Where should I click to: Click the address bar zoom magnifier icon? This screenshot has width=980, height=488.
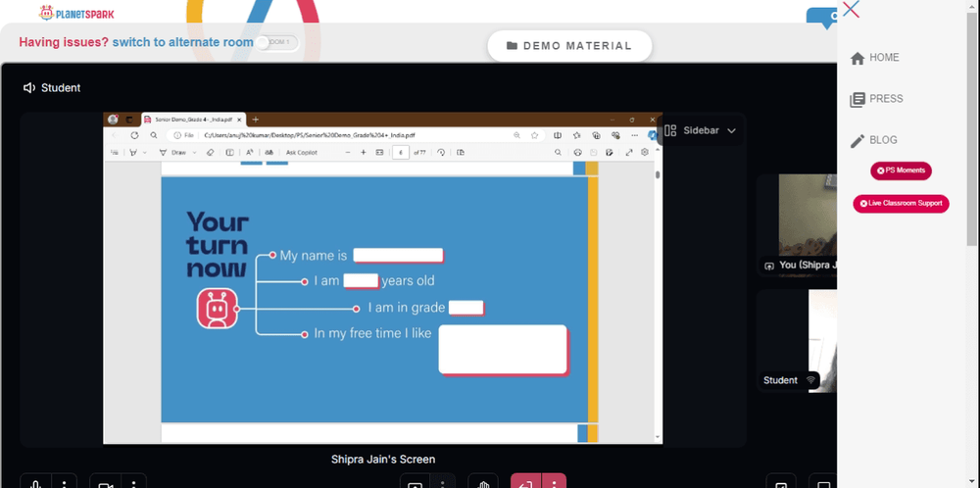[x=516, y=135]
